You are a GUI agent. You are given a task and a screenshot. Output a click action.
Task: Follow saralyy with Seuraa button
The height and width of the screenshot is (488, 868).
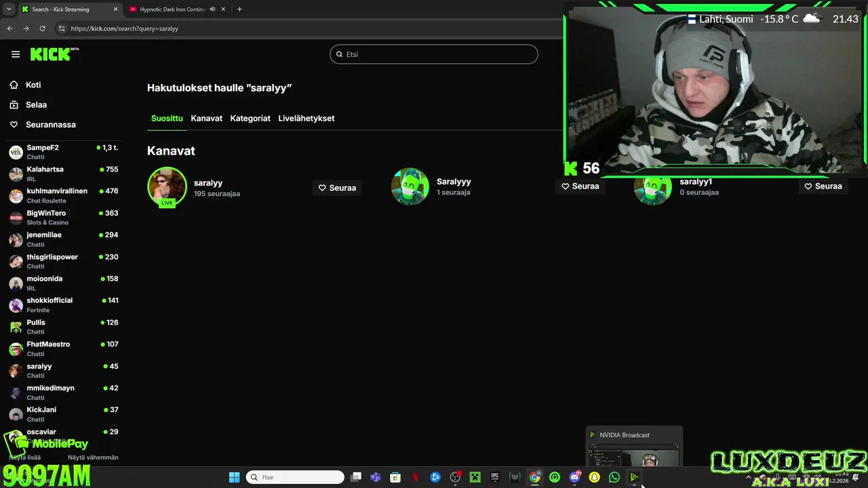tap(337, 188)
